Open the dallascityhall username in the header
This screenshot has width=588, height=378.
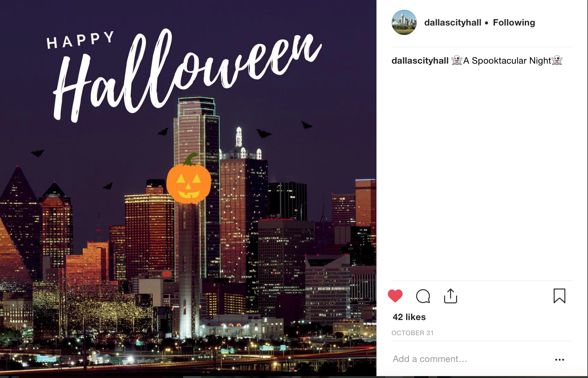click(x=453, y=22)
